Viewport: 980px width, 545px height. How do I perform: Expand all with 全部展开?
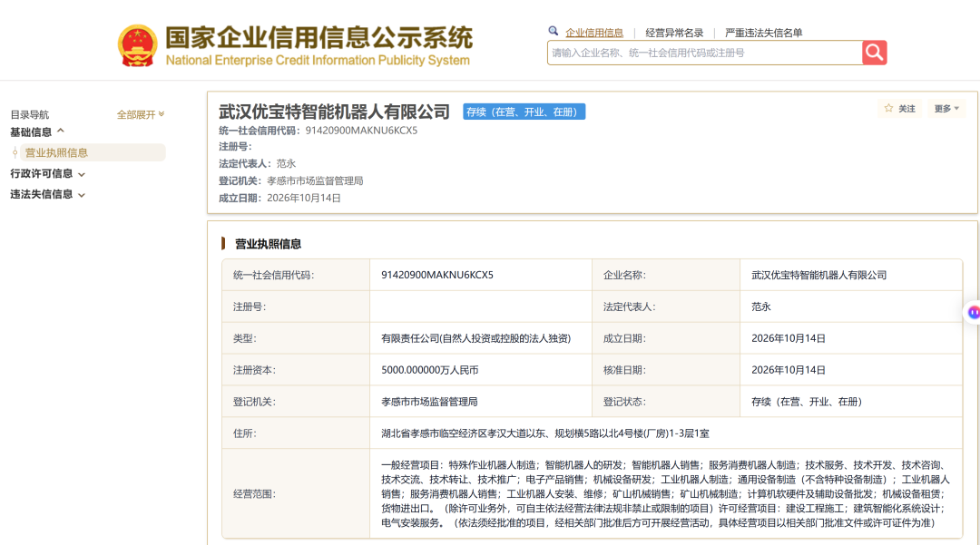pyautogui.click(x=141, y=114)
